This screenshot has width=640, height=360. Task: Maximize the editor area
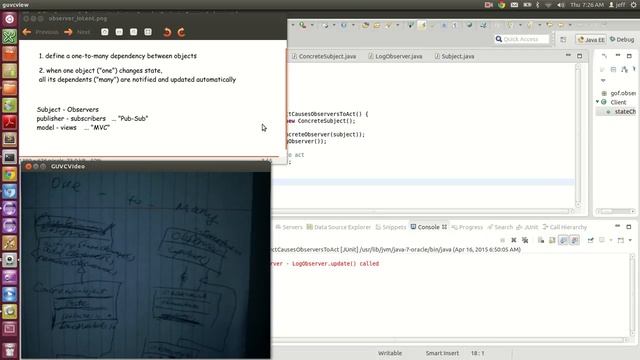pos(580,56)
